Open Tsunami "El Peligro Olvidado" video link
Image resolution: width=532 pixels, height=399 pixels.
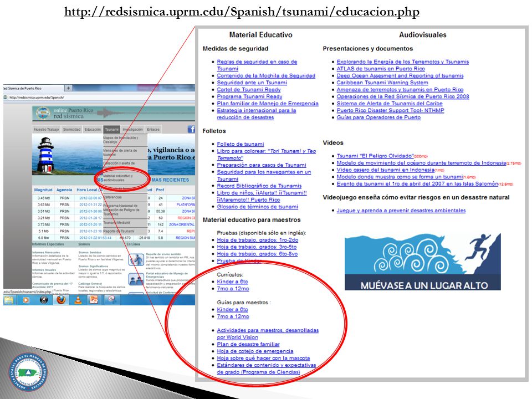click(375, 156)
